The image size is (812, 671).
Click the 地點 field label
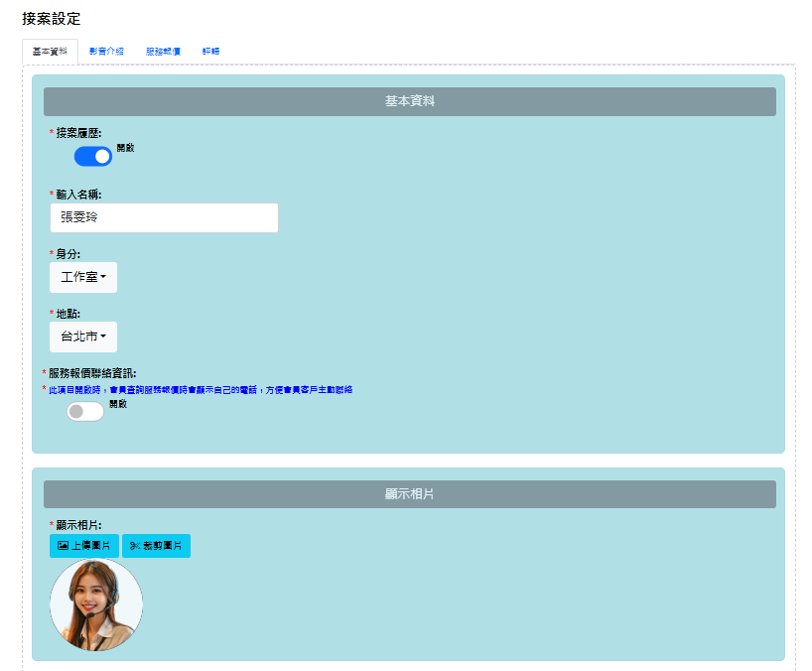(68, 314)
